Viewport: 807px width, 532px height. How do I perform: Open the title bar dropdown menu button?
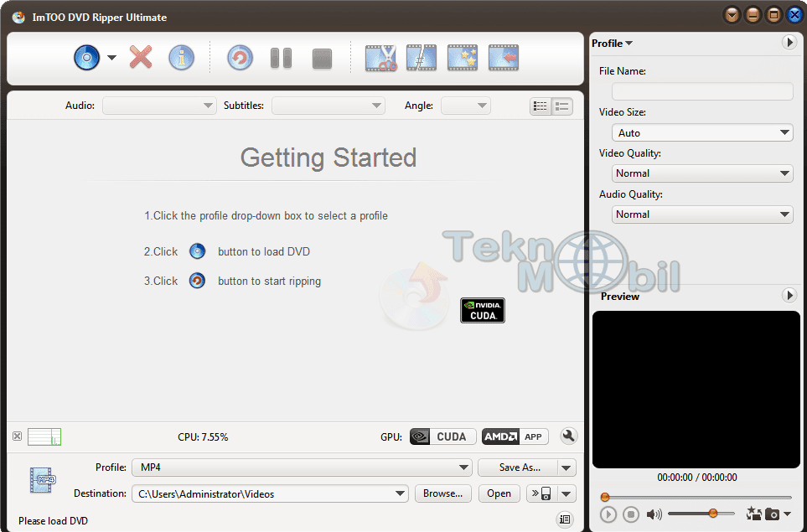pos(732,15)
